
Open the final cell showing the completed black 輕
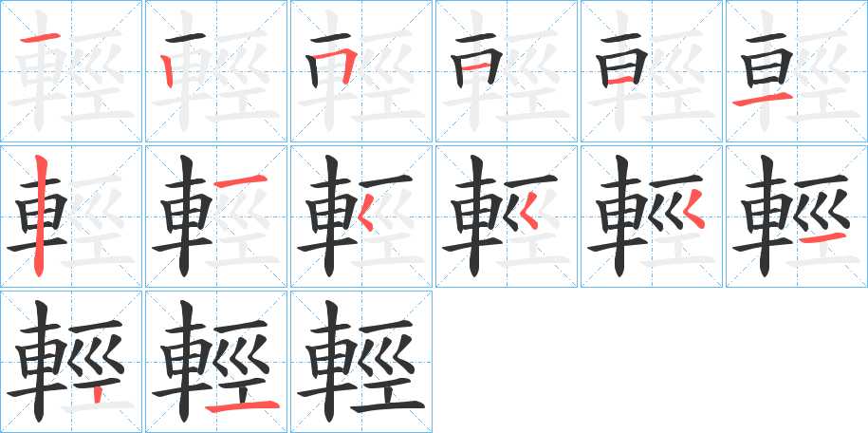coord(361,362)
